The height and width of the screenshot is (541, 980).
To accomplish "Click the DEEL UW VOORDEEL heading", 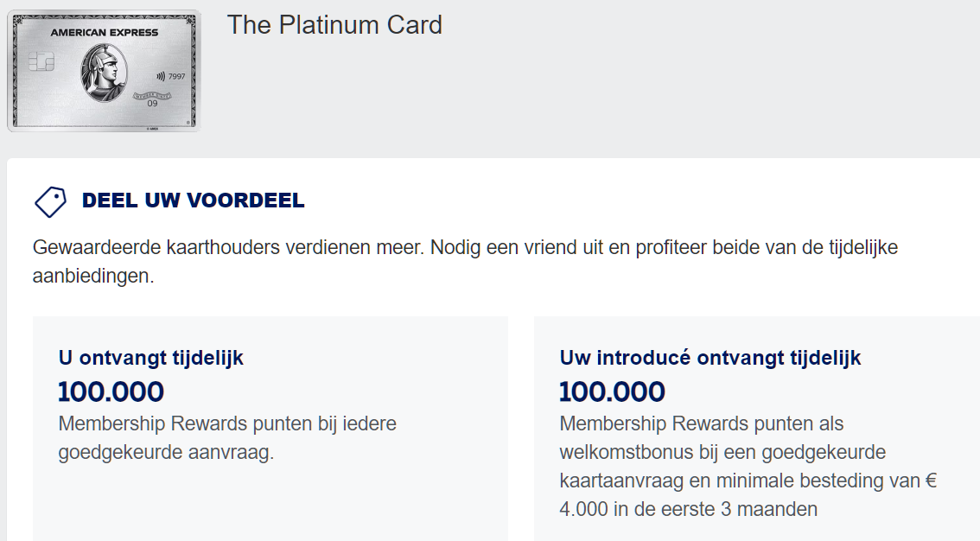I will pyautogui.click(x=193, y=201).
